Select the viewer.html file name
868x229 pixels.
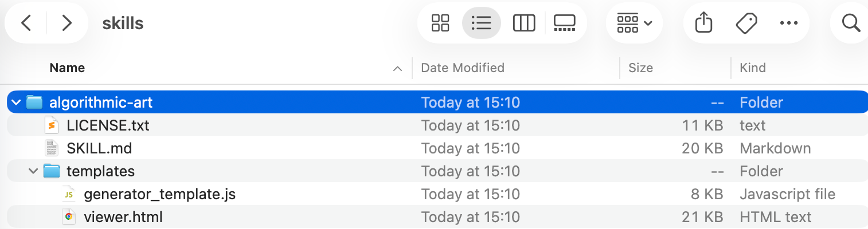pyautogui.click(x=123, y=217)
